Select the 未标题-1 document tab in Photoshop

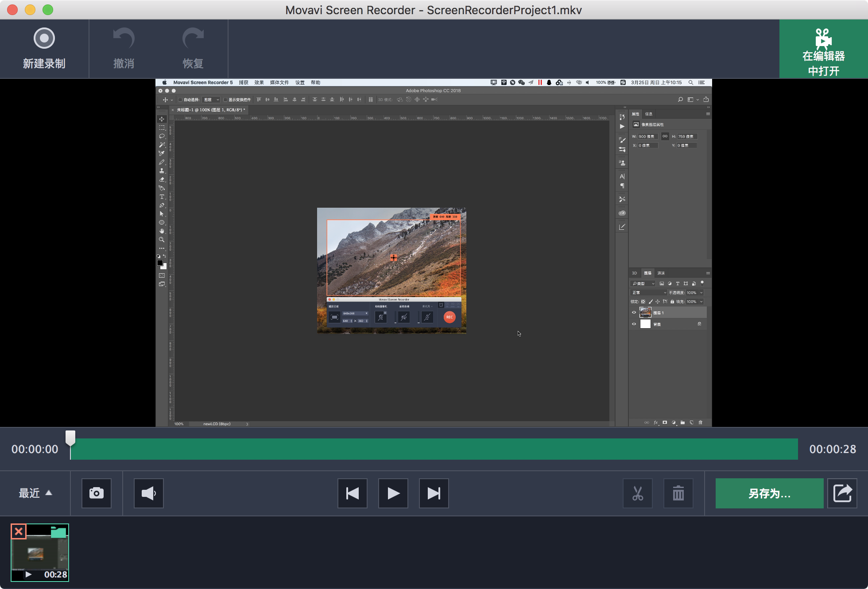[210, 110]
